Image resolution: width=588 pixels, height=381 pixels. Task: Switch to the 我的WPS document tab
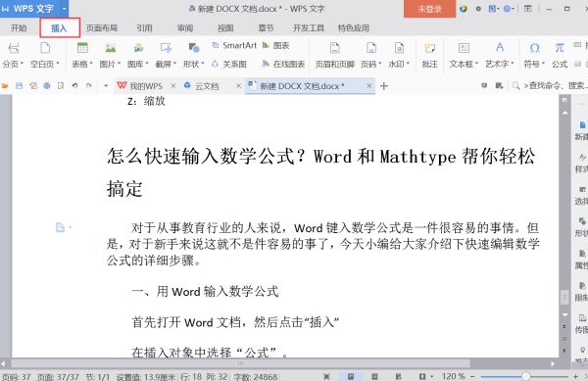pyautogui.click(x=146, y=86)
